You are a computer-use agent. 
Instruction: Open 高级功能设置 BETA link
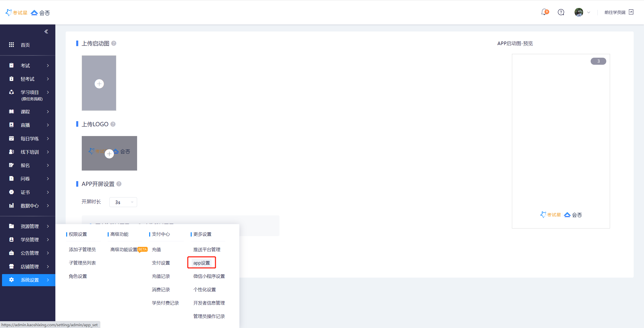(x=124, y=249)
